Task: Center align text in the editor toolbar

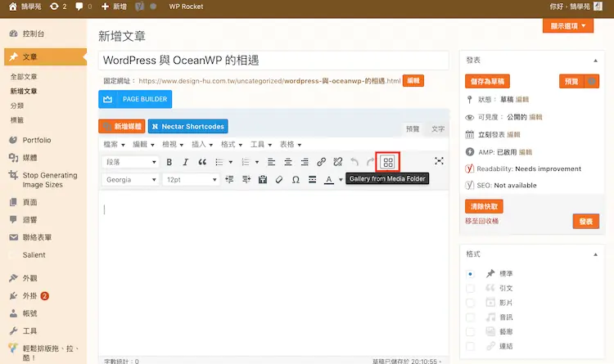Action: tap(288, 162)
